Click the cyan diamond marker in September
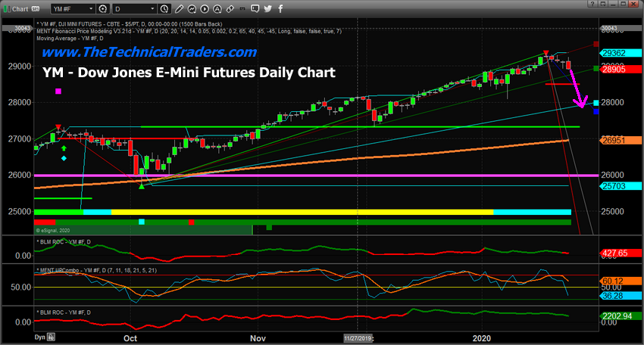 pos(64,158)
